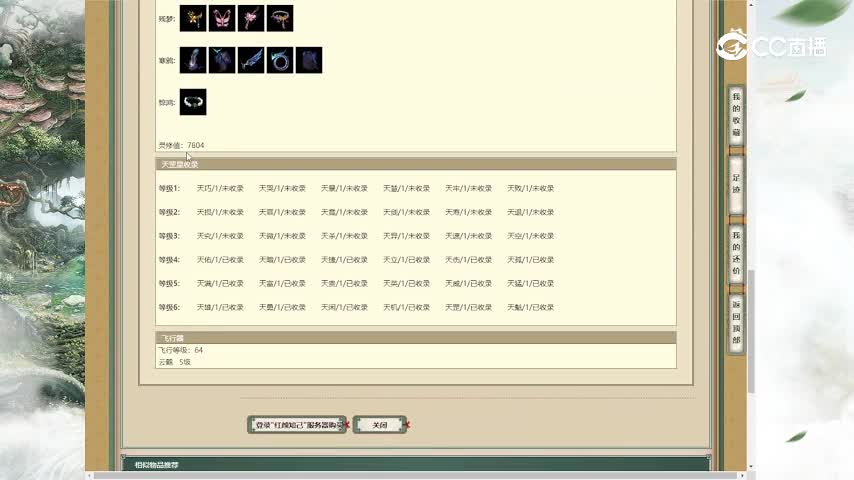The image size is (854, 480).
Task: Click the 等级5 row label
Action: 169,284
